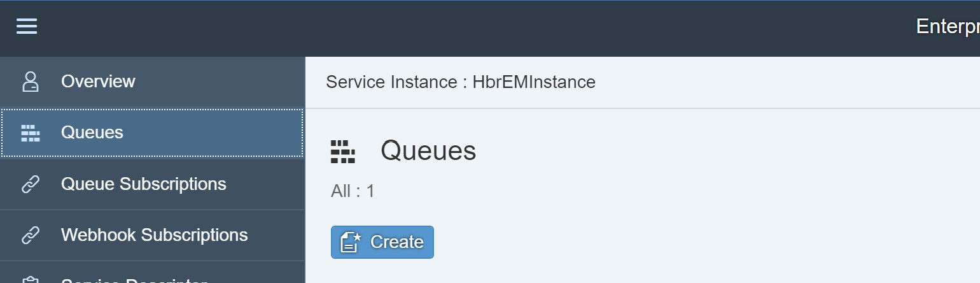980x283 pixels.
Task: Go to Queue Subscriptions
Action: tap(152, 184)
